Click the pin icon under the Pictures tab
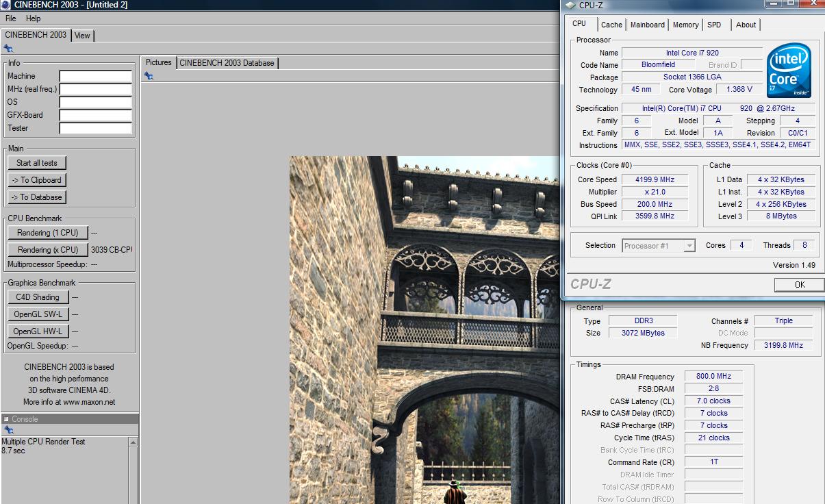Screen dimensions: 825x504 point(149,76)
